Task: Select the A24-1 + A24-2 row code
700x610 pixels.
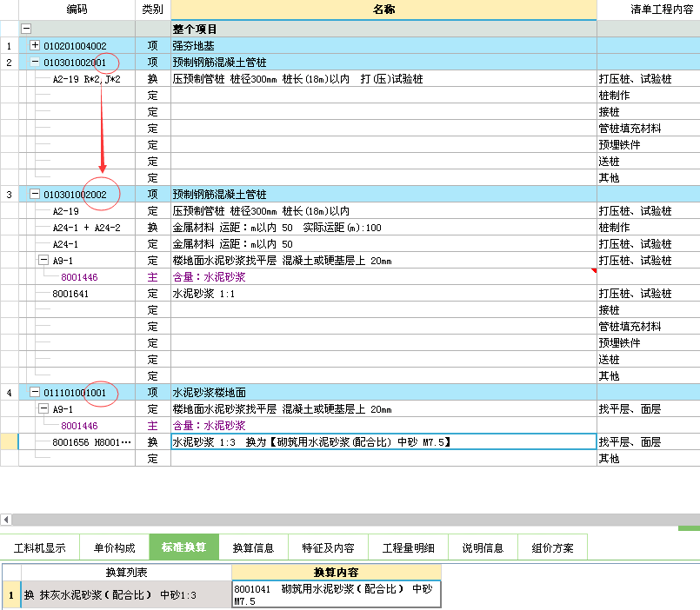Action: (x=86, y=228)
